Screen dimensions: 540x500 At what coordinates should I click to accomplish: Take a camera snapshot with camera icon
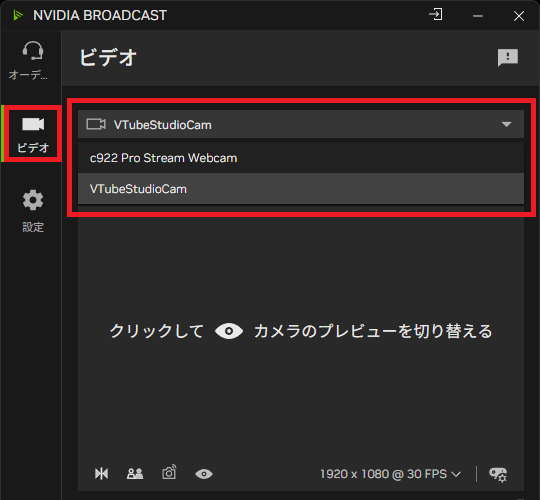(x=169, y=472)
